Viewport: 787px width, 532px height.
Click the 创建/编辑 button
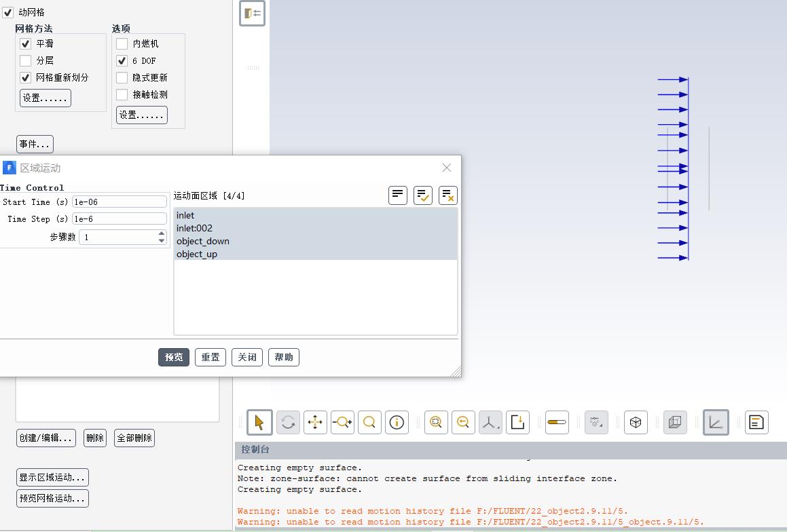(46, 438)
